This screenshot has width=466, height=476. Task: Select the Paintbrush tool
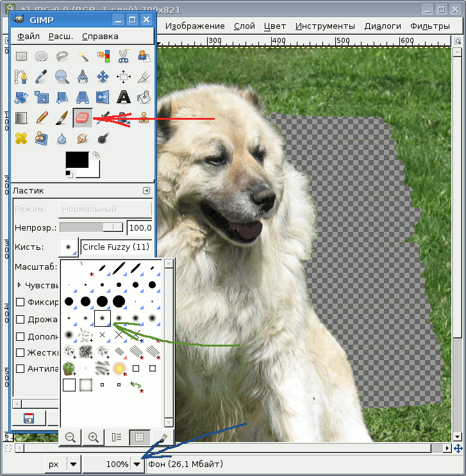pyautogui.click(x=62, y=117)
